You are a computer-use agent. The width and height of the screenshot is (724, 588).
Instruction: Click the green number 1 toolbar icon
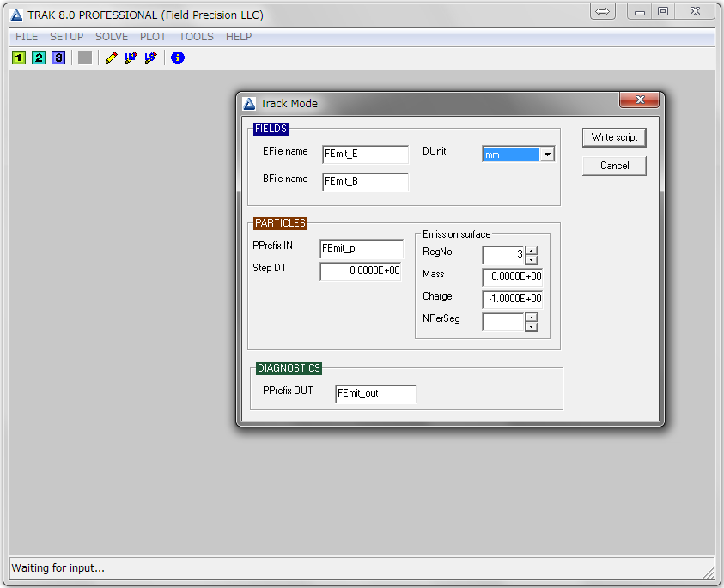tap(19, 58)
